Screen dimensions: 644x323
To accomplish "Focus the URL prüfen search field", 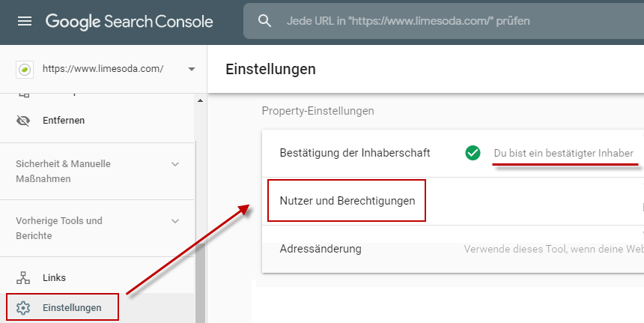I will point(449,21).
